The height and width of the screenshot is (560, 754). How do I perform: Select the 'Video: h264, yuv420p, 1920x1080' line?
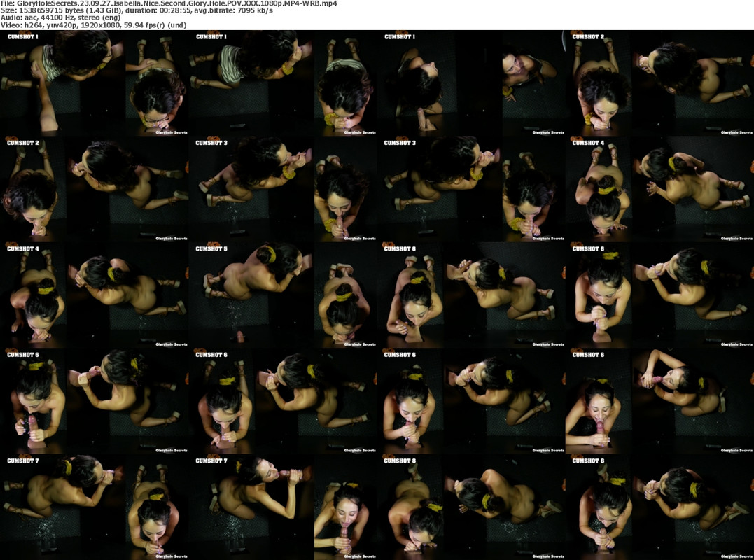[x=93, y=25]
